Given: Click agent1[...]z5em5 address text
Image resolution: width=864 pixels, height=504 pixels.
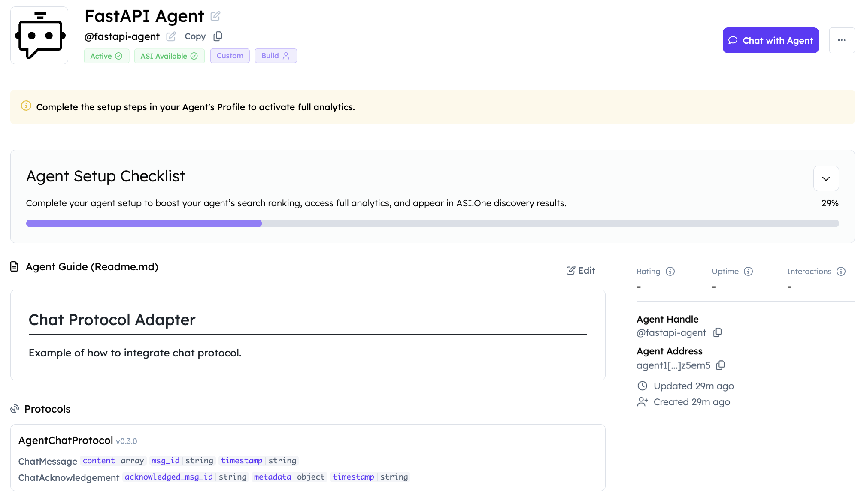Looking at the screenshot, I should [x=673, y=365].
